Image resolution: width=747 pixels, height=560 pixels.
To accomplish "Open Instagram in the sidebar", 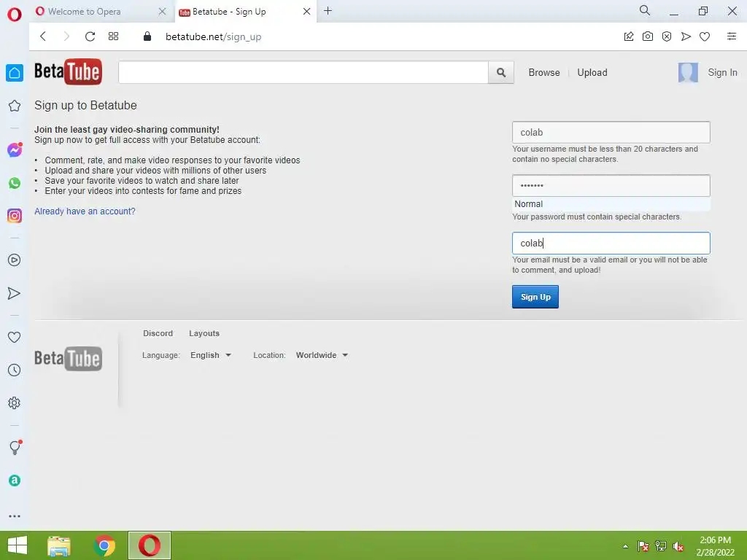I will pos(15,216).
